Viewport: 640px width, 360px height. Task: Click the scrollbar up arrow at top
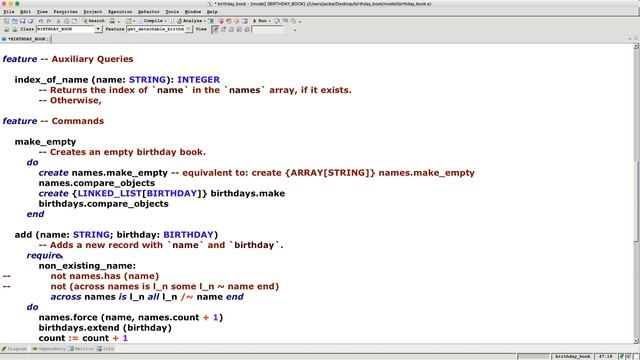click(636, 46)
